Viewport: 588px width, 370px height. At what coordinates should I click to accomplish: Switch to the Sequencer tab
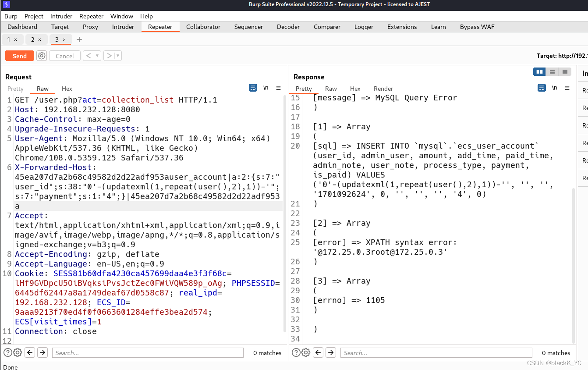coord(248,27)
